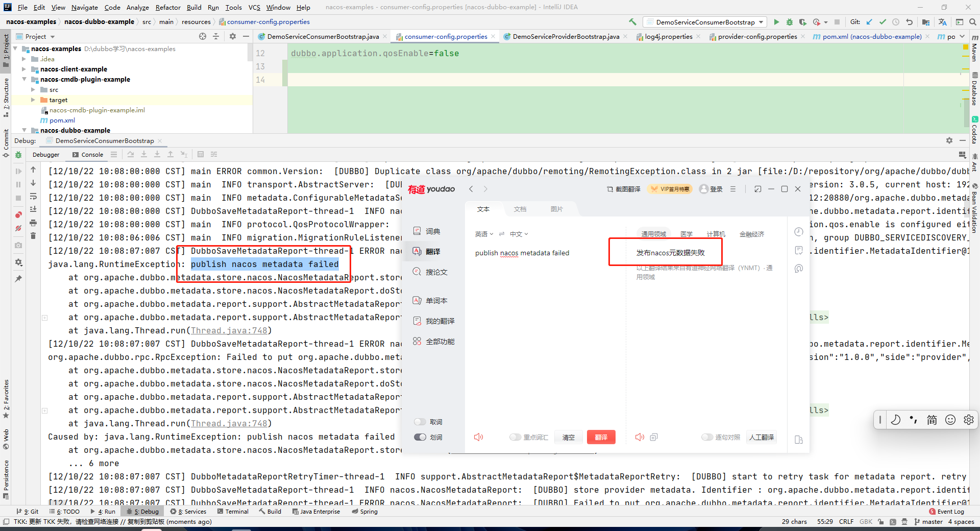Screen dimensions: 980x531
Task: Open run configuration dropdown DemoServiceConsumerBootstrap
Action: [705, 22]
